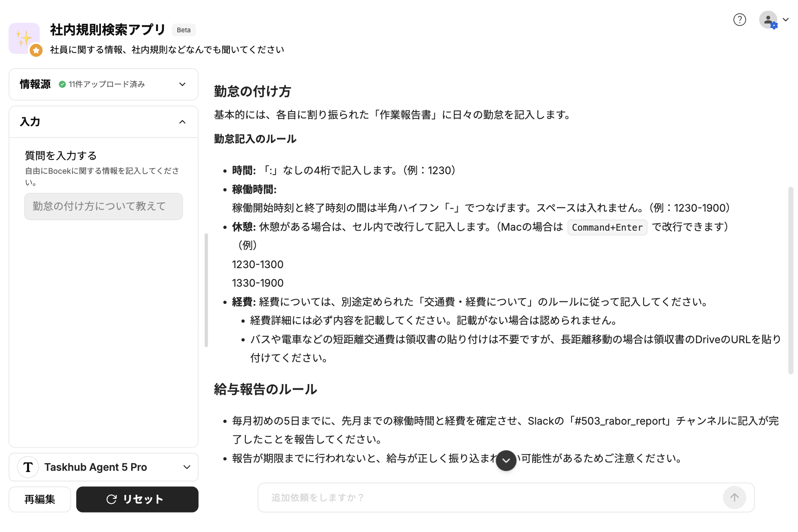Jump to bottom with round down-arrow button
This screenshot has width=798, height=532.
[x=506, y=460]
